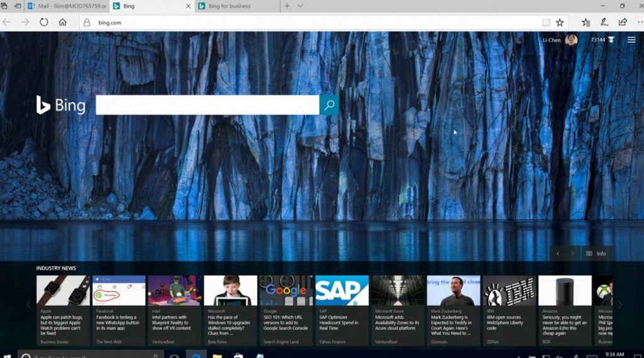Show image Info for the background photo

pos(596,254)
